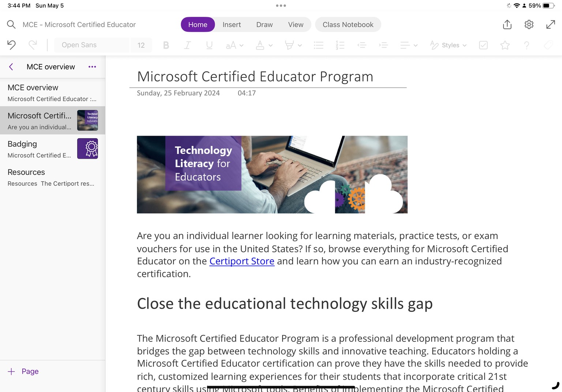Add a To Do checkbox tag
The height and width of the screenshot is (392, 562).
pos(483,45)
